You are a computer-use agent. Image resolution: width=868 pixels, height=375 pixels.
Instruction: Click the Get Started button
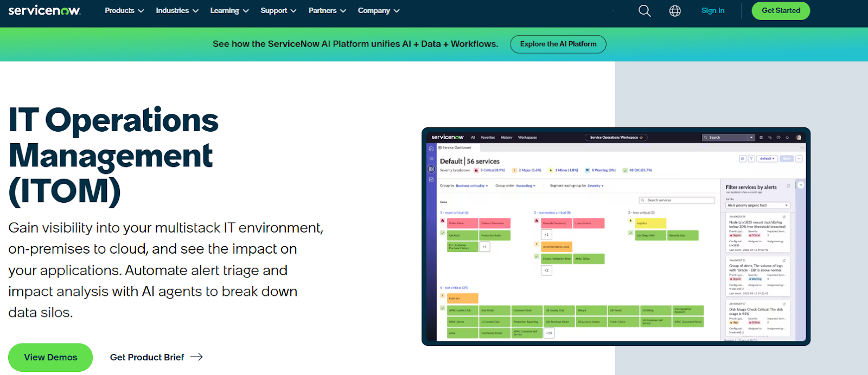point(781,10)
